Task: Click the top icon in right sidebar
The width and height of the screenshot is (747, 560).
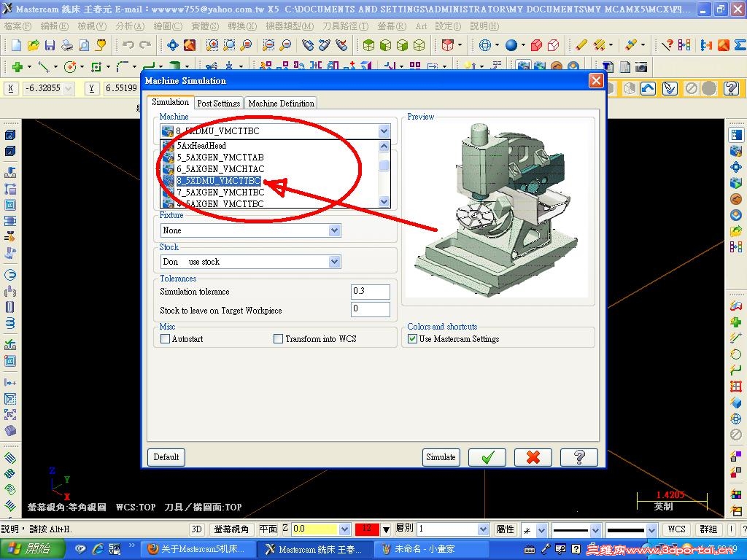Action: tap(736, 135)
